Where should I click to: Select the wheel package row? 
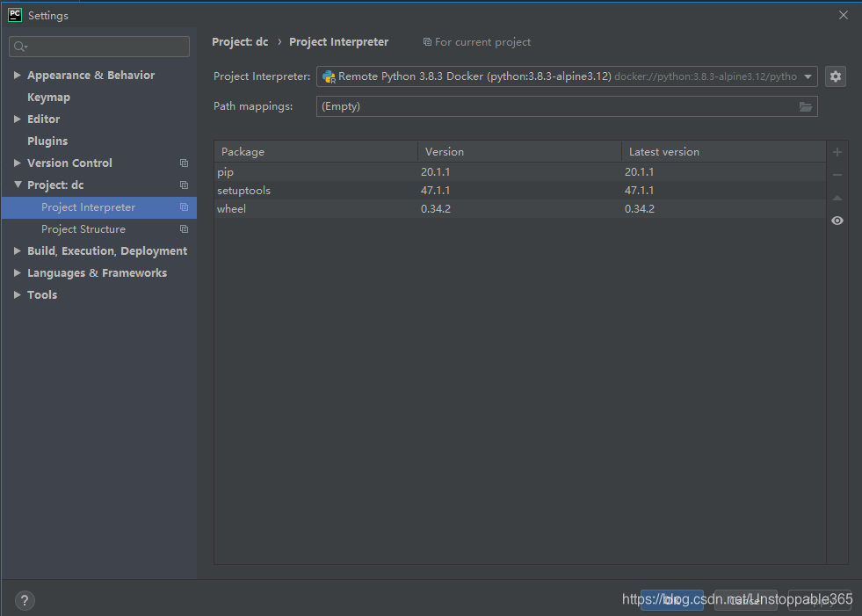(x=520, y=209)
